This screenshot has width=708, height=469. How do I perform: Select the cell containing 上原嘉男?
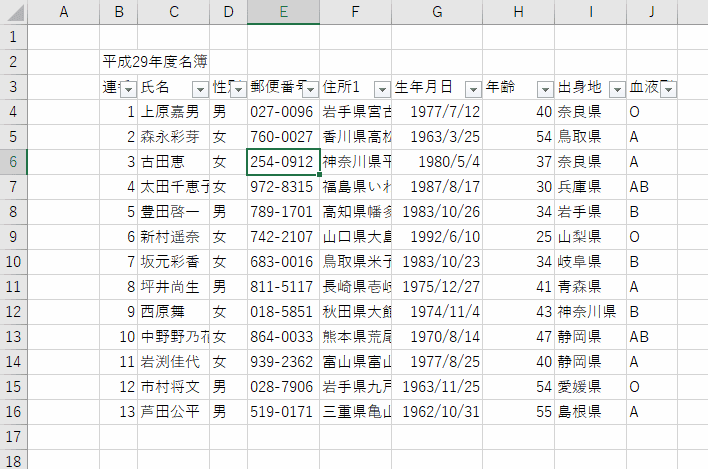pos(172,112)
